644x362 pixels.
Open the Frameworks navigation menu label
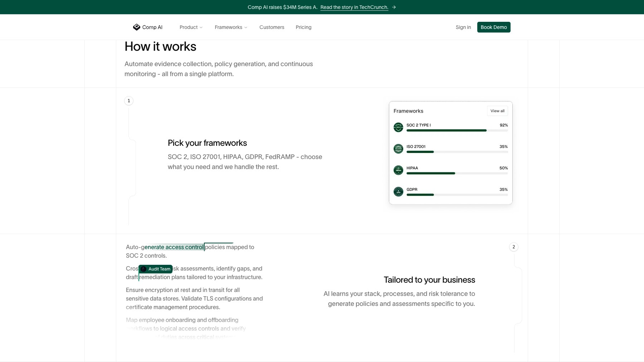(228, 27)
